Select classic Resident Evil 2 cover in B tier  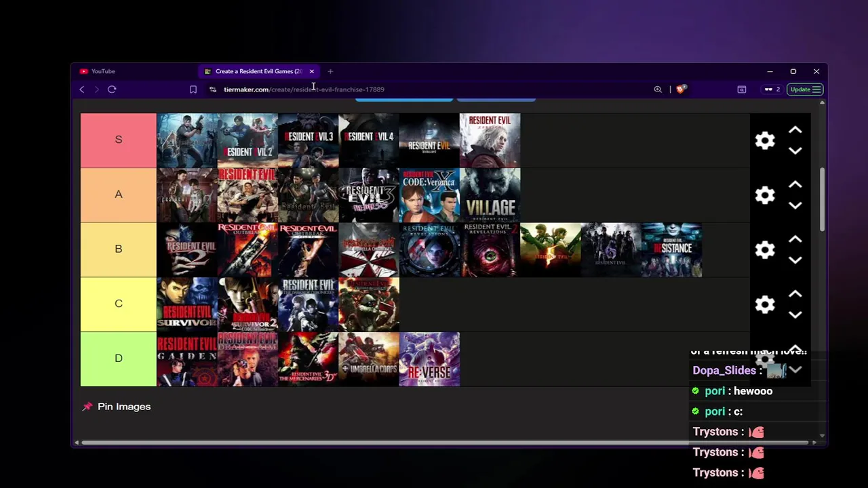(187, 250)
